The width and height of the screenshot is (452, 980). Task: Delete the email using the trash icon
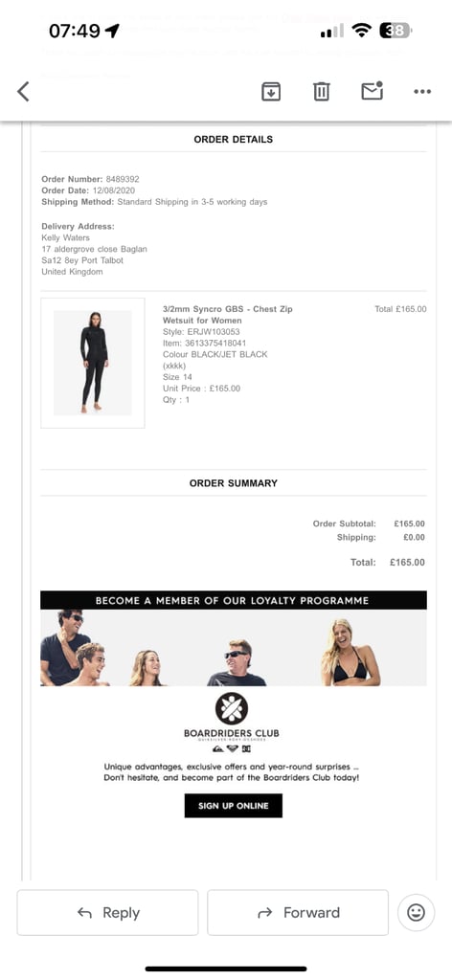[x=322, y=91]
